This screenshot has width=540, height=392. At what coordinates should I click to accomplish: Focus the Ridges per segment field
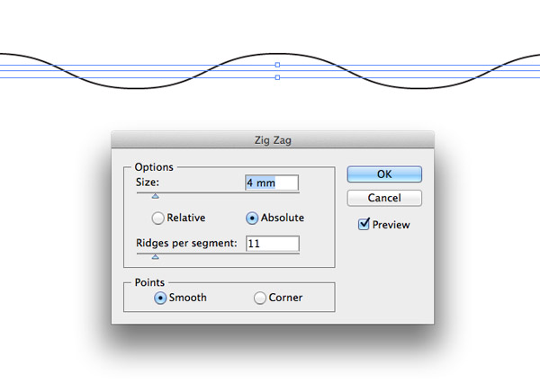(271, 244)
